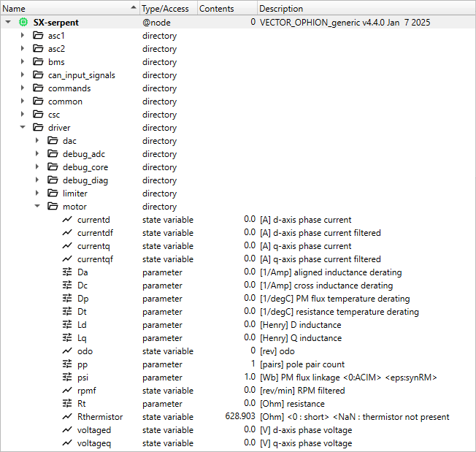The height and width of the screenshot is (452, 476).
Task: Select the voltaged row
Action: pos(238,430)
